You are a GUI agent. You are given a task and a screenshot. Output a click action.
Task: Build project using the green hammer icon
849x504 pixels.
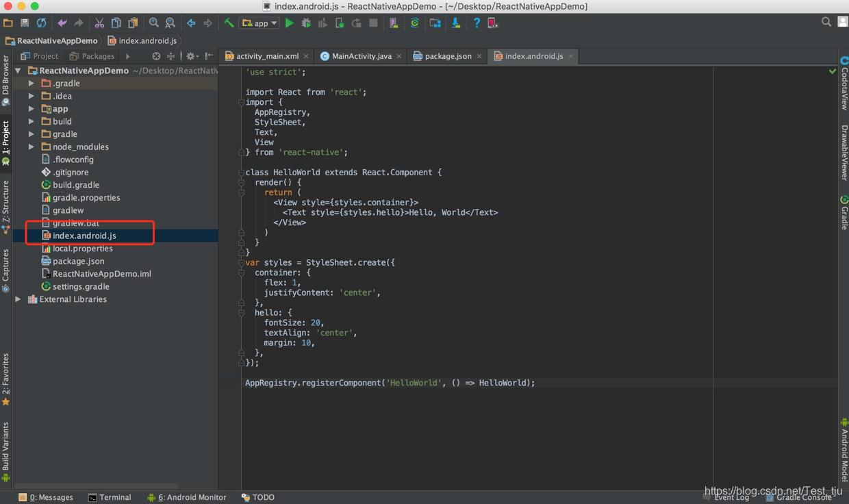[229, 23]
